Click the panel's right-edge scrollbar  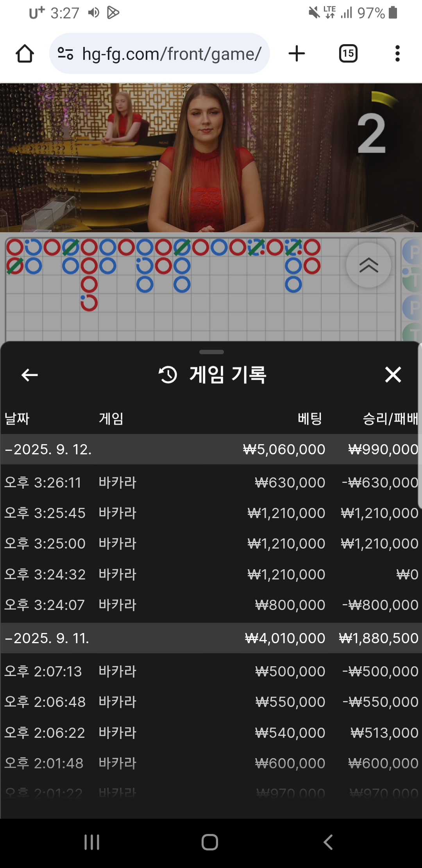tap(420, 425)
